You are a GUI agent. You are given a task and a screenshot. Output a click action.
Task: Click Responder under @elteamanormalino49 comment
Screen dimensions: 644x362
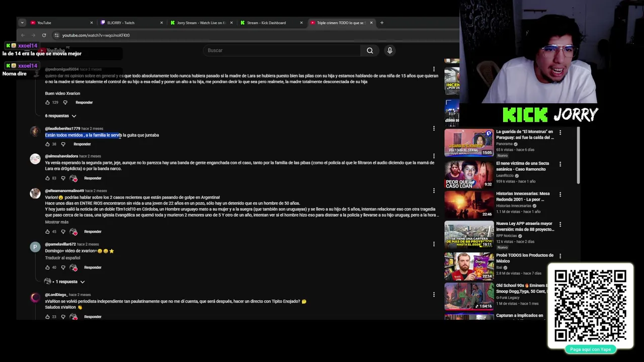(x=93, y=232)
